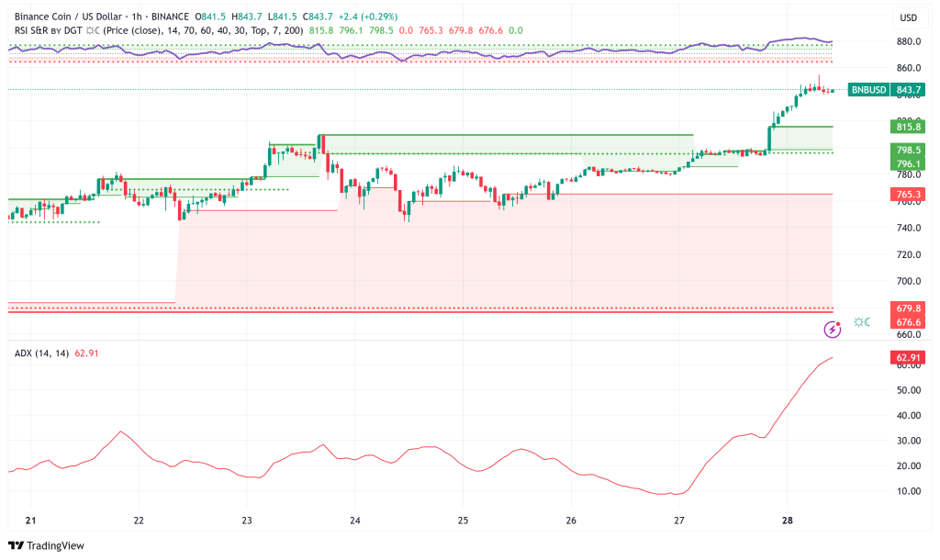Click the 50.00 ADX axis value
Screen dimensions: 940x560
908,390
